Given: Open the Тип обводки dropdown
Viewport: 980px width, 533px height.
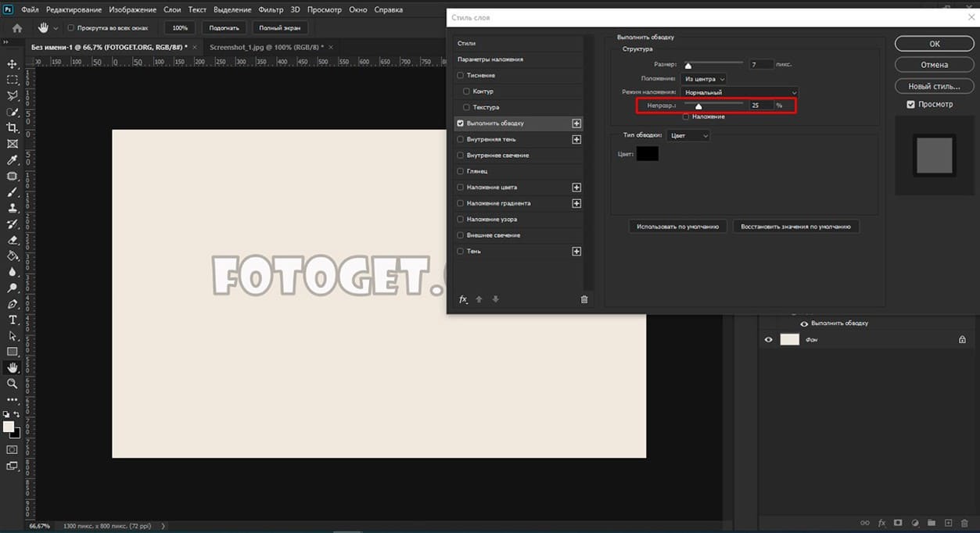Looking at the screenshot, I should pyautogui.click(x=689, y=136).
